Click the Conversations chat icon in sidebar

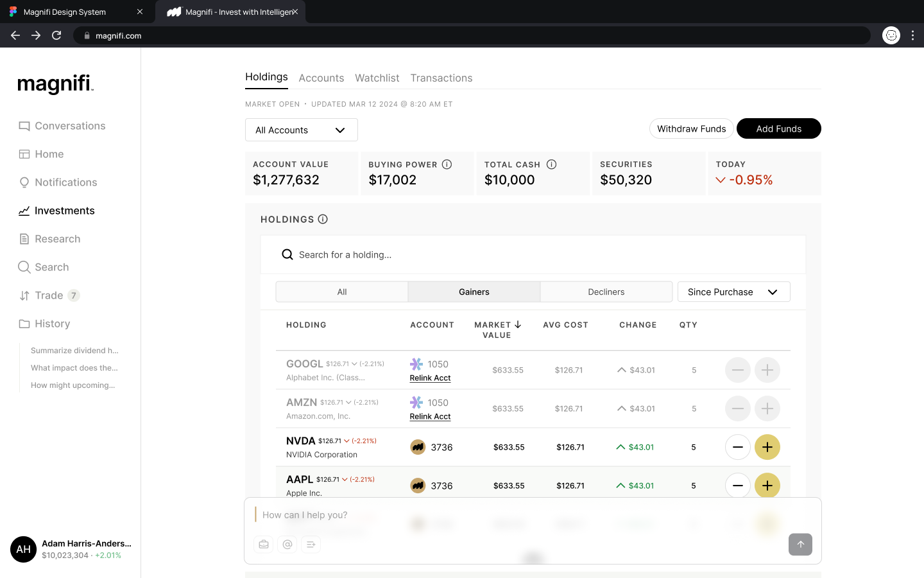pyautogui.click(x=24, y=126)
